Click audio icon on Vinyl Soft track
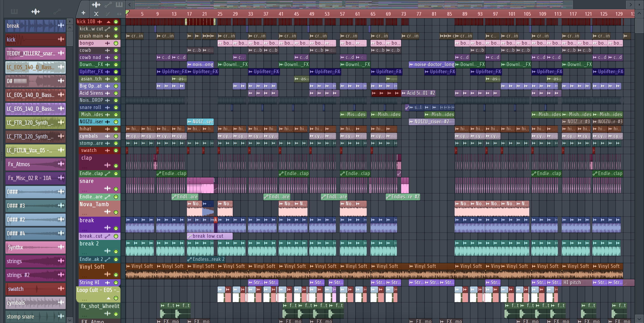This screenshot has height=323, width=644. coord(108,274)
